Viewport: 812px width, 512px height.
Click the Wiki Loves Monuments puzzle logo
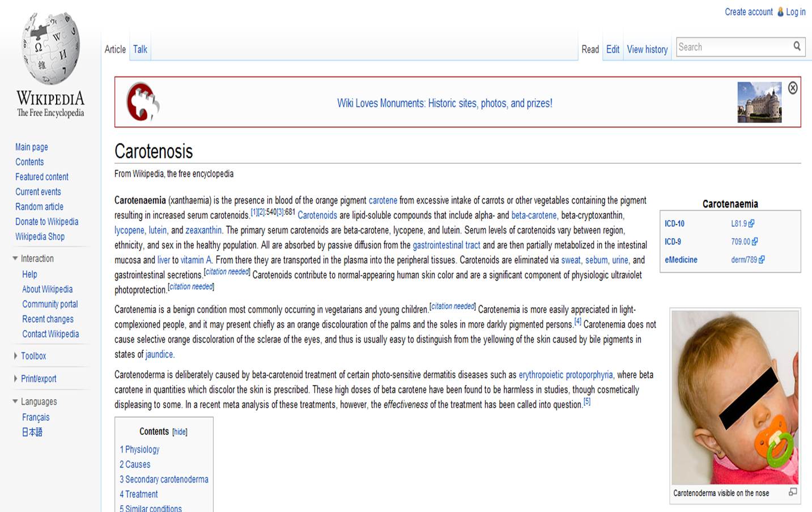click(142, 102)
